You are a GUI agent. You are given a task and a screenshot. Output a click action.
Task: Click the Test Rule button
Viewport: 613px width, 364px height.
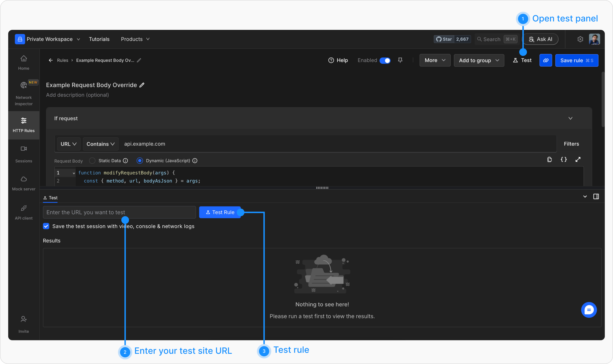[x=220, y=212]
